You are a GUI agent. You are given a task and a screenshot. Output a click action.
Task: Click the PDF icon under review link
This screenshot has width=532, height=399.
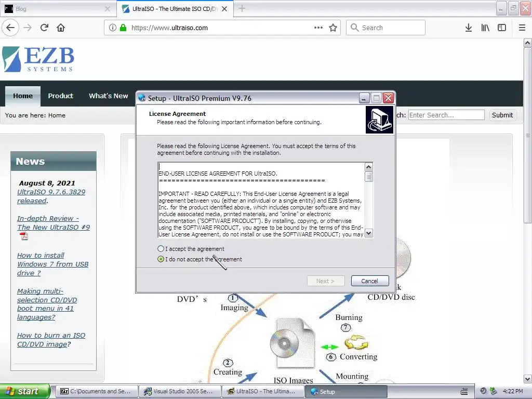click(24, 236)
